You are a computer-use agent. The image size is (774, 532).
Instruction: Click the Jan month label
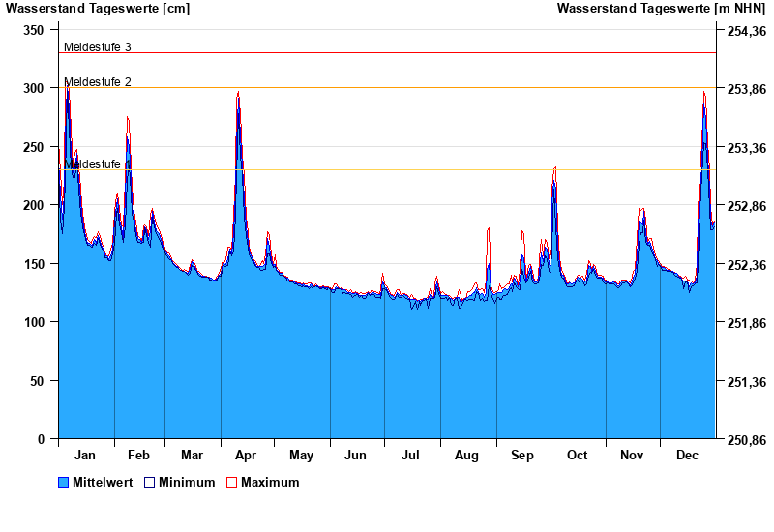tap(85, 455)
